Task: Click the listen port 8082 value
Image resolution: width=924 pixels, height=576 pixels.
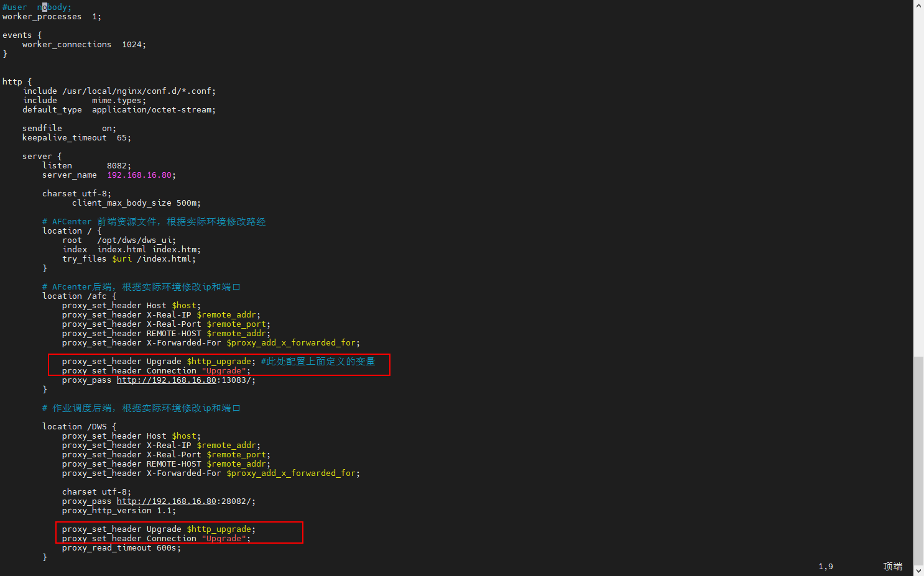Action: click(118, 166)
